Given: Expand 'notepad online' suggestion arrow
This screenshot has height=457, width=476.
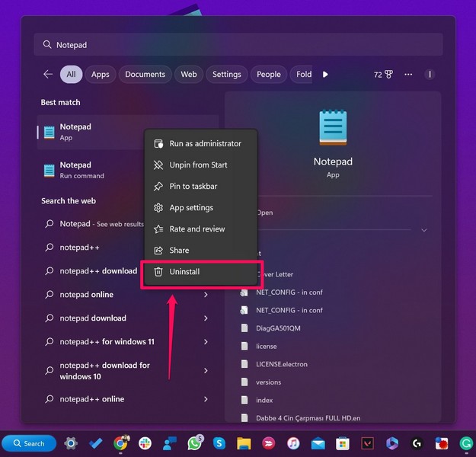Looking at the screenshot, I should coord(206,295).
